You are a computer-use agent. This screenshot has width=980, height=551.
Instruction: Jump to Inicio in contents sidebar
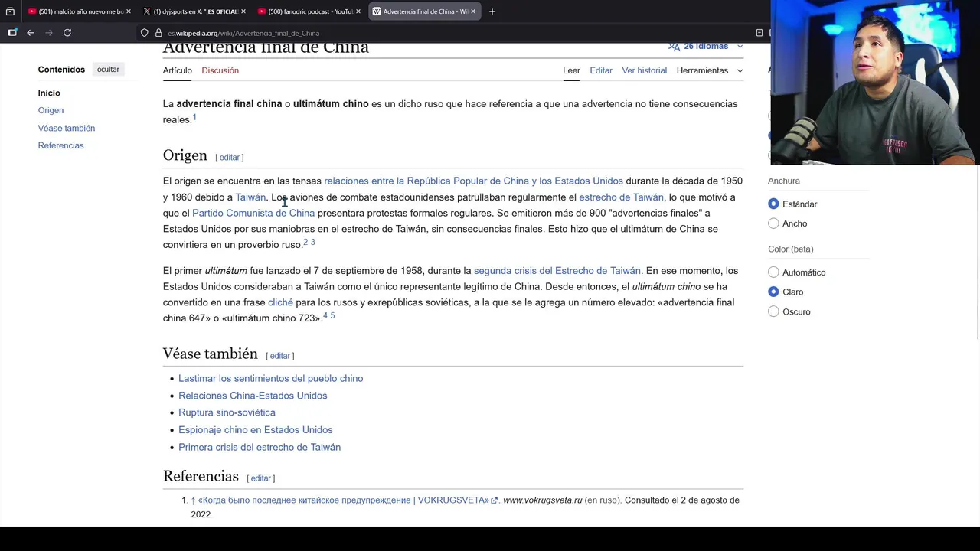(49, 93)
